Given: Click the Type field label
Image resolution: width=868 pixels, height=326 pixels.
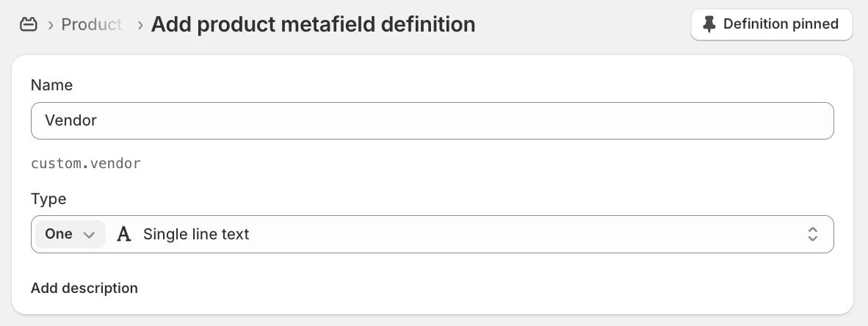Looking at the screenshot, I should tap(48, 199).
